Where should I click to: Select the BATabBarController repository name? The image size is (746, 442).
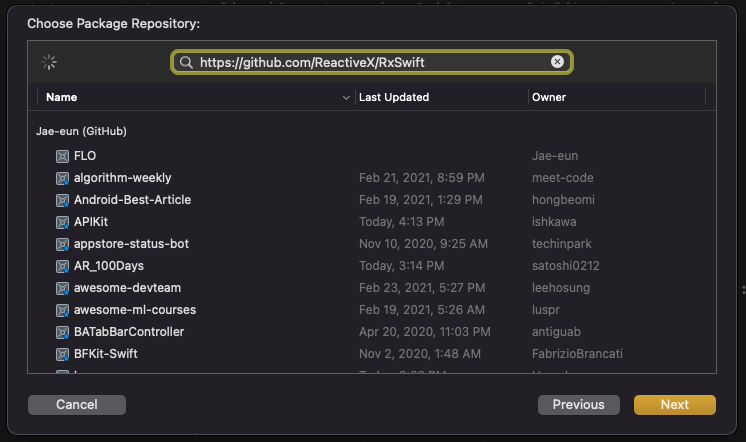coord(129,332)
